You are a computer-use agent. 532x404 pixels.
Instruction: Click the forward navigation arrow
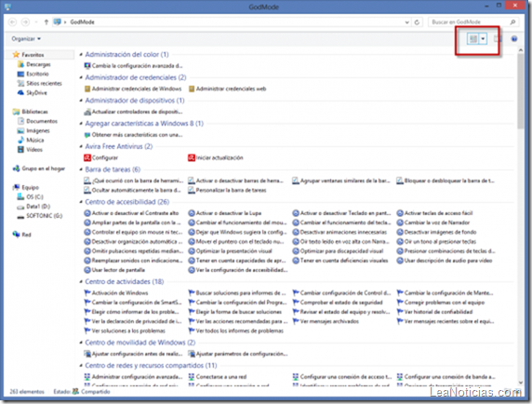(25, 22)
